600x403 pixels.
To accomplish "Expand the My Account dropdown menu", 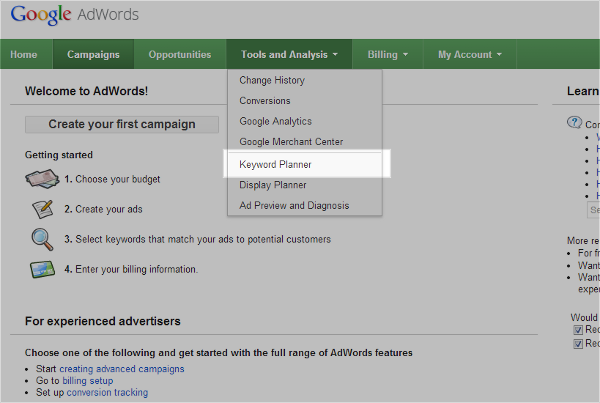I will tap(470, 54).
